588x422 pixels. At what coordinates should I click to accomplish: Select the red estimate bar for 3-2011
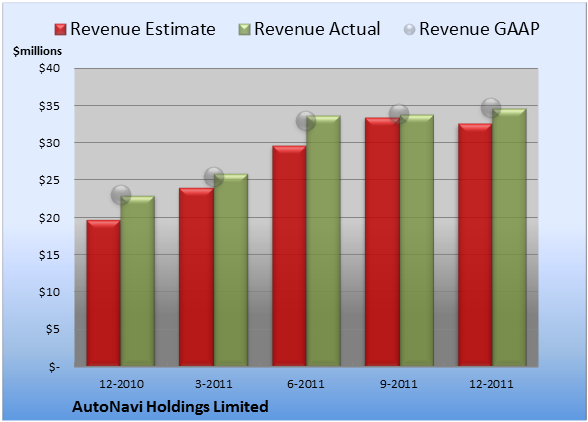196,277
